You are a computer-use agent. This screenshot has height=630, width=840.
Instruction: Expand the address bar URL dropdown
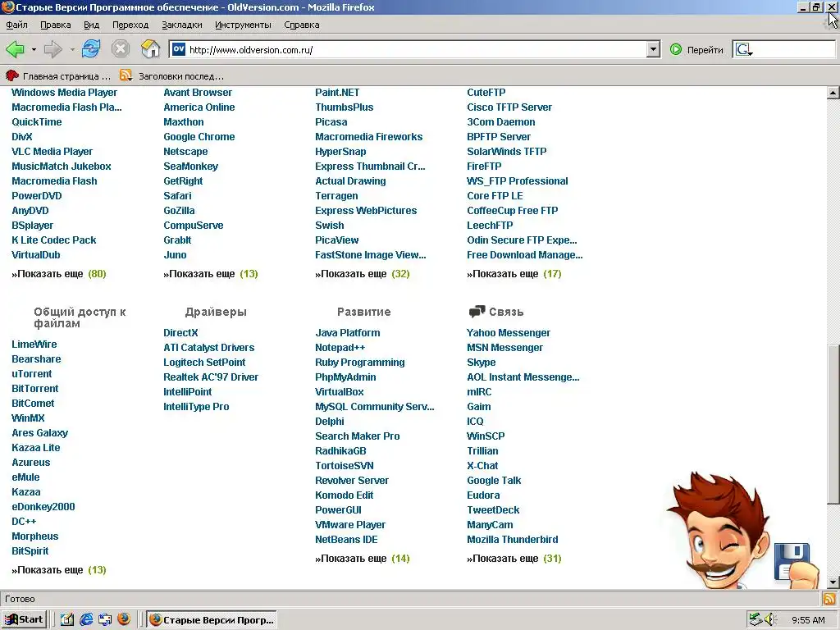click(652, 49)
